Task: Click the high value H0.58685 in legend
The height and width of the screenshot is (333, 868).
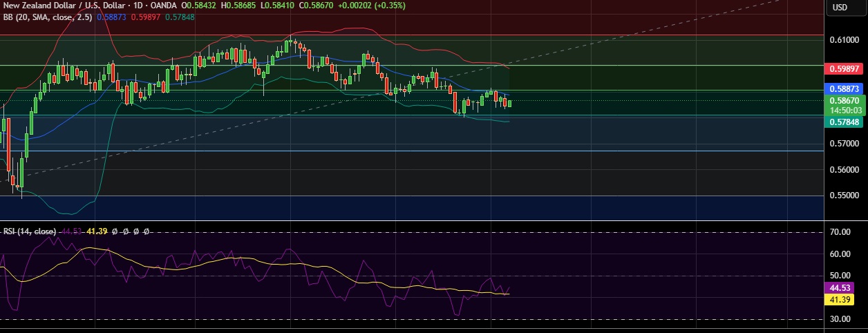Action: tap(239, 5)
